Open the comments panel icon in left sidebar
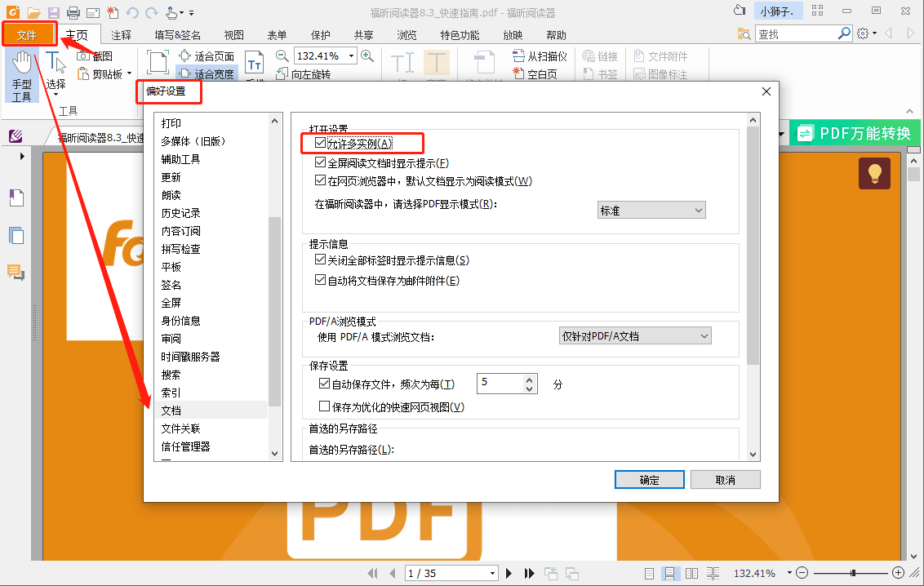Image resolution: width=924 pixels, height=586 pixels. tap(16, 272)
